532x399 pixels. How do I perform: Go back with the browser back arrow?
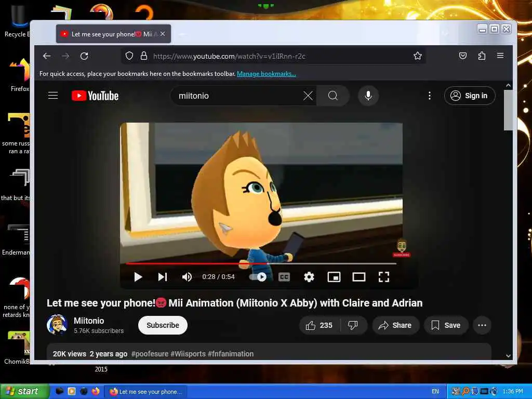[47, 56]
